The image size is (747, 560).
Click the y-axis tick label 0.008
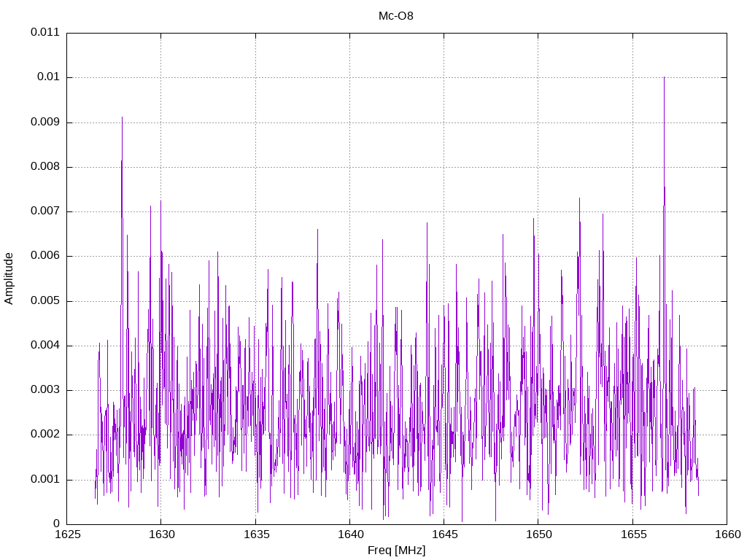point(45,167)
